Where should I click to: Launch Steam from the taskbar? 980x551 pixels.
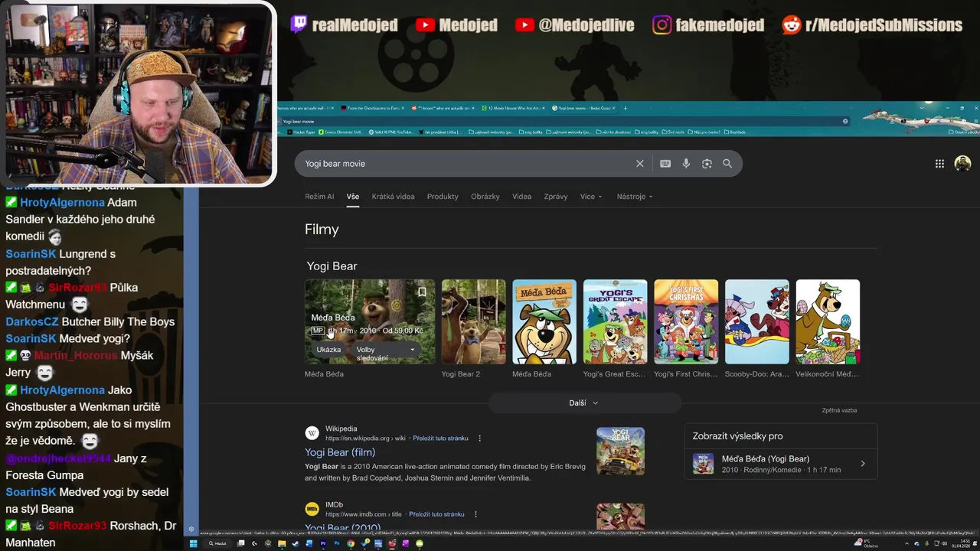tap(296, 543)
